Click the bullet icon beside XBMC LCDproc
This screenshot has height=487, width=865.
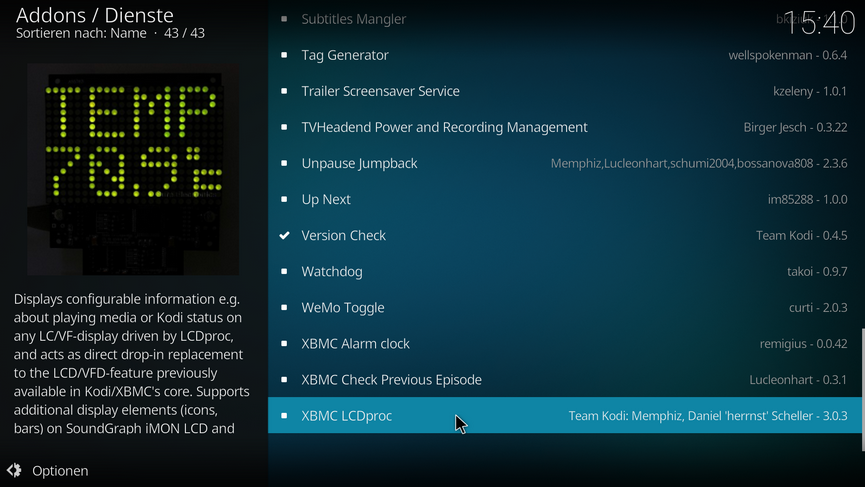click(x=284, y=415)
